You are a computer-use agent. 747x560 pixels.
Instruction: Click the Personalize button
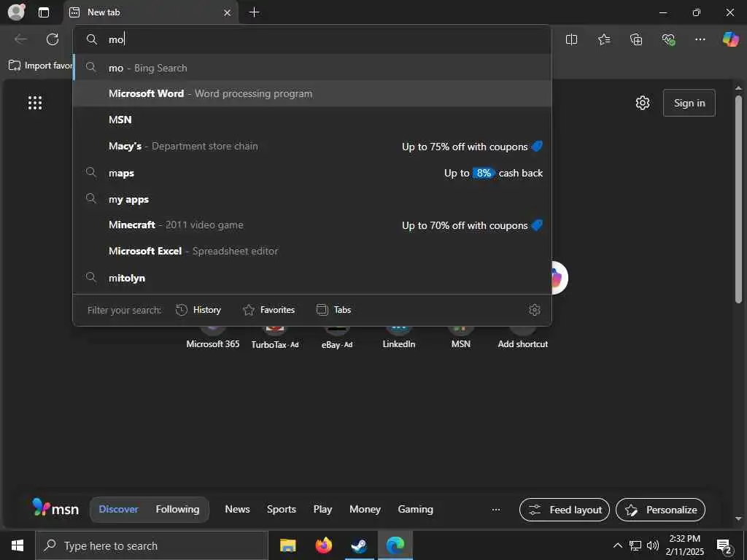pos(660,510)
